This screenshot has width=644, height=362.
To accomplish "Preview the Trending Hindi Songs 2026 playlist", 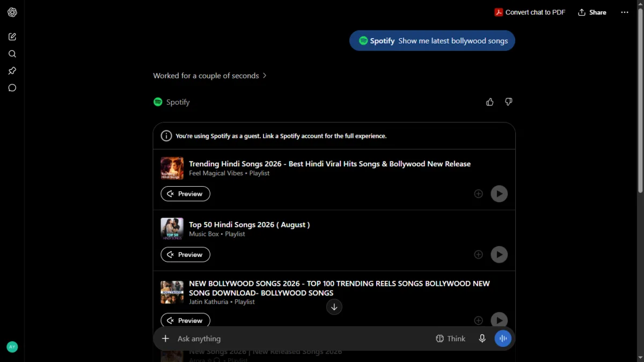I will 185,194.
